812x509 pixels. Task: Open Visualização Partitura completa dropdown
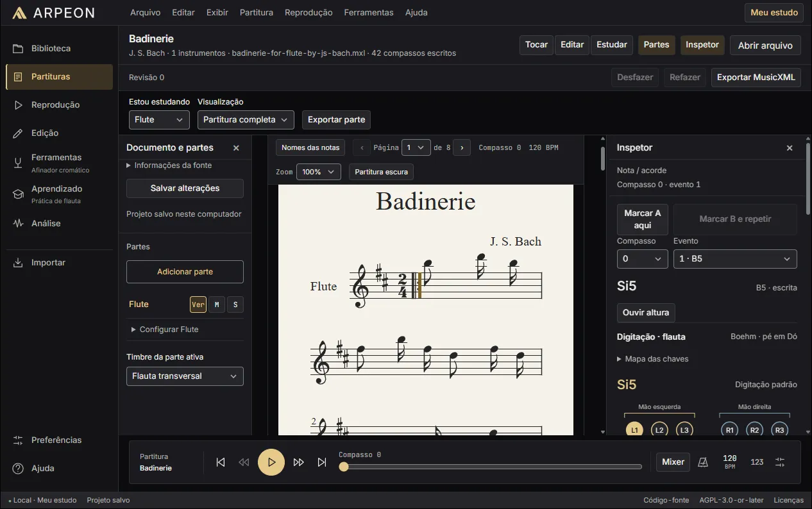(246, 120)
